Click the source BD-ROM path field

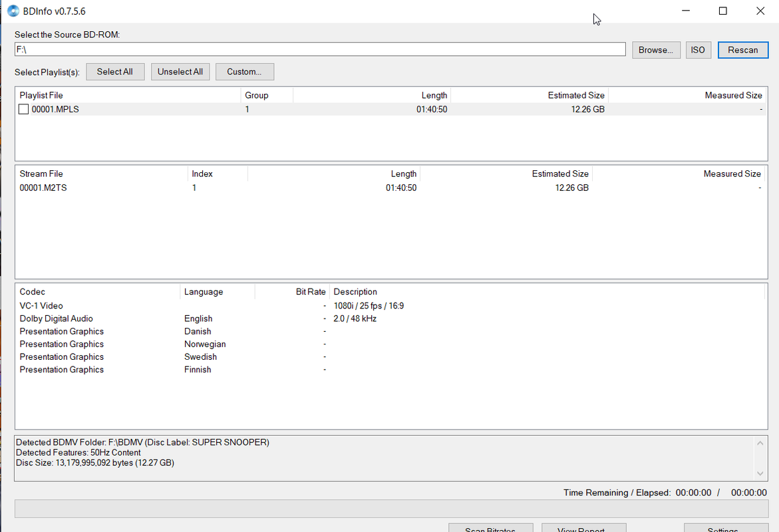tap(320, 49)
